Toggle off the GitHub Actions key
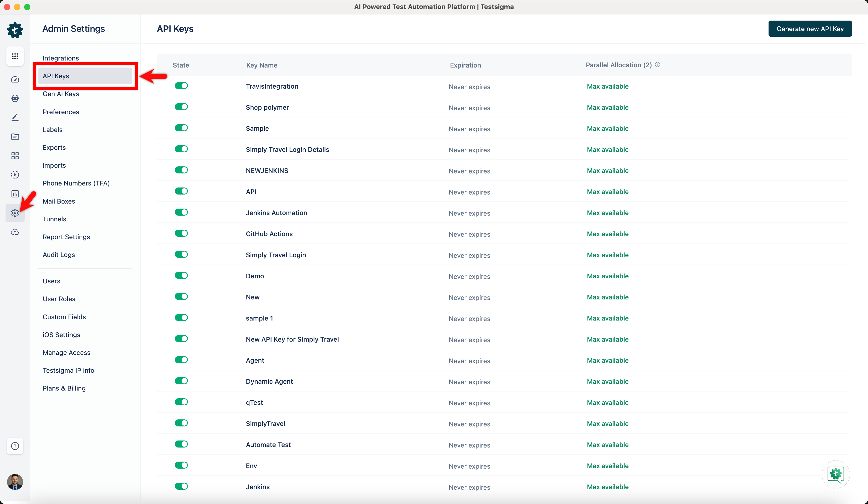This screenshot has height=504, width=868. click(x=181, y=233)
